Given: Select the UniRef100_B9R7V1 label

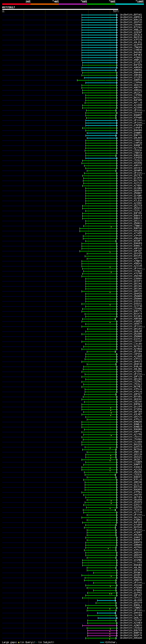Looking at the screenshot, I should pyautogui.click(x=131, y=135).
